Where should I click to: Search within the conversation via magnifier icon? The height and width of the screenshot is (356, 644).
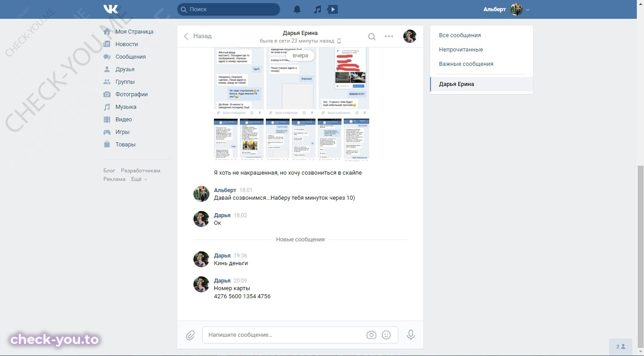click(x=371, y=36)
